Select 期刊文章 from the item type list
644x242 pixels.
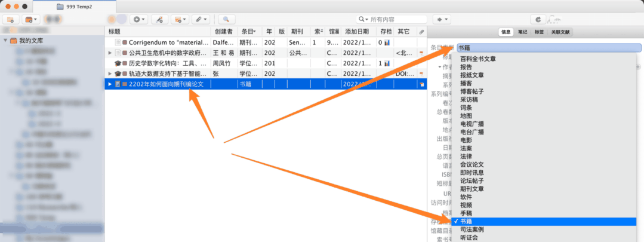pyautogui.click(x=472, y=189)
